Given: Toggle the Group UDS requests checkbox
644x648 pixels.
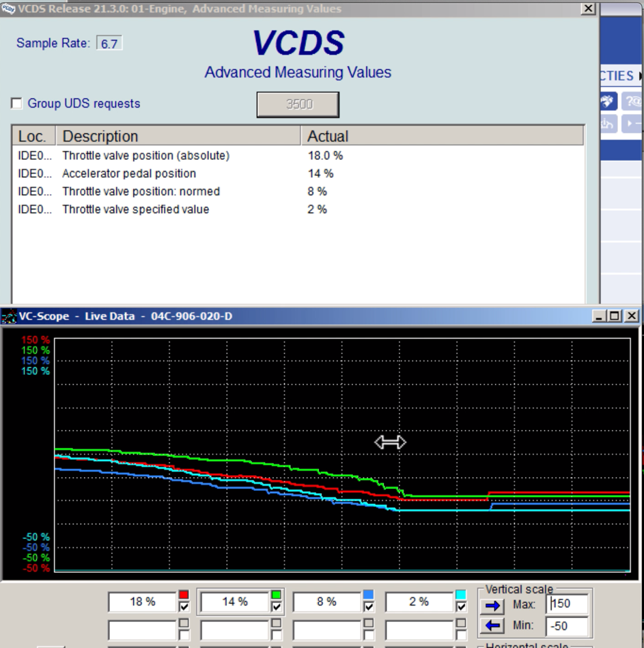Looking at the screenshot, I should 16,103.
